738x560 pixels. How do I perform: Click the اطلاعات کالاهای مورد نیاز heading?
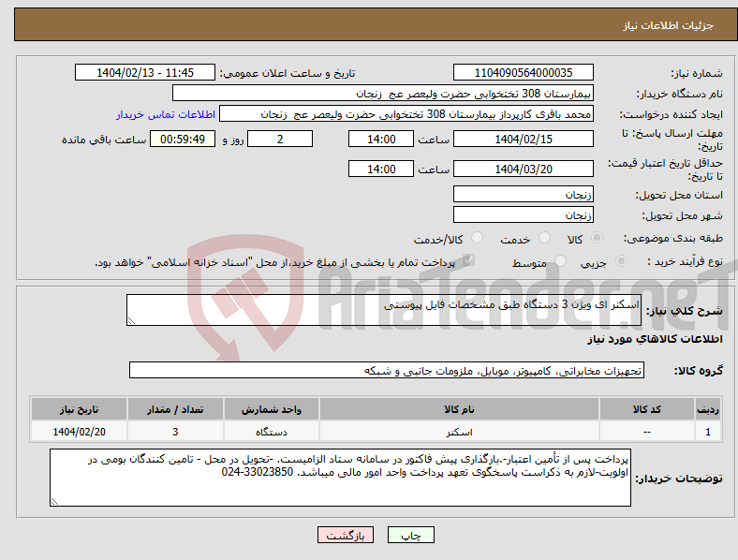(x=655, y=339)
